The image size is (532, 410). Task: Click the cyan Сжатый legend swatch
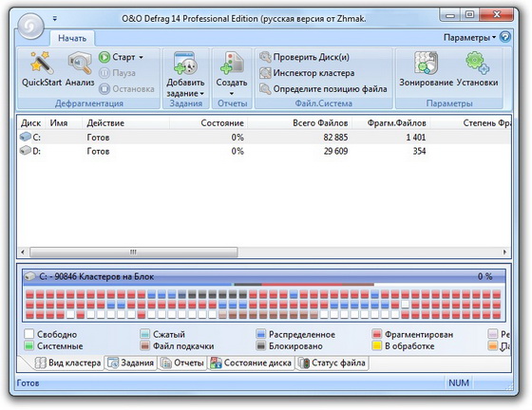[x=144, y=334]
